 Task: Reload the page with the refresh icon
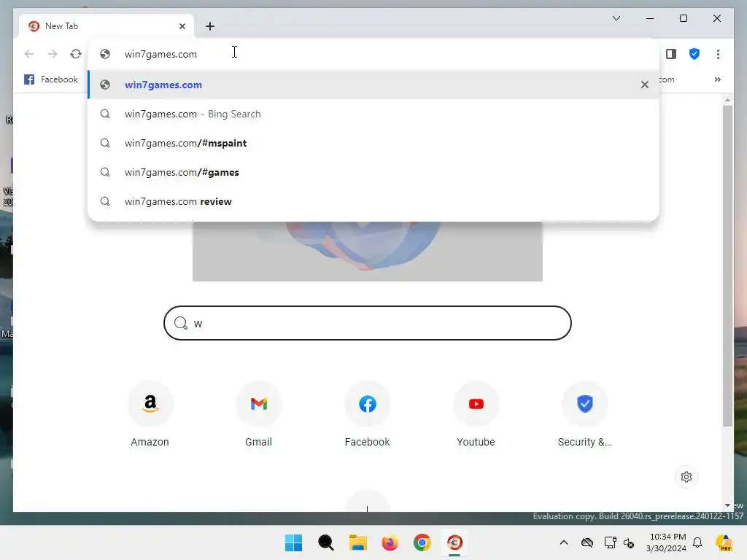tap(76, 54)
